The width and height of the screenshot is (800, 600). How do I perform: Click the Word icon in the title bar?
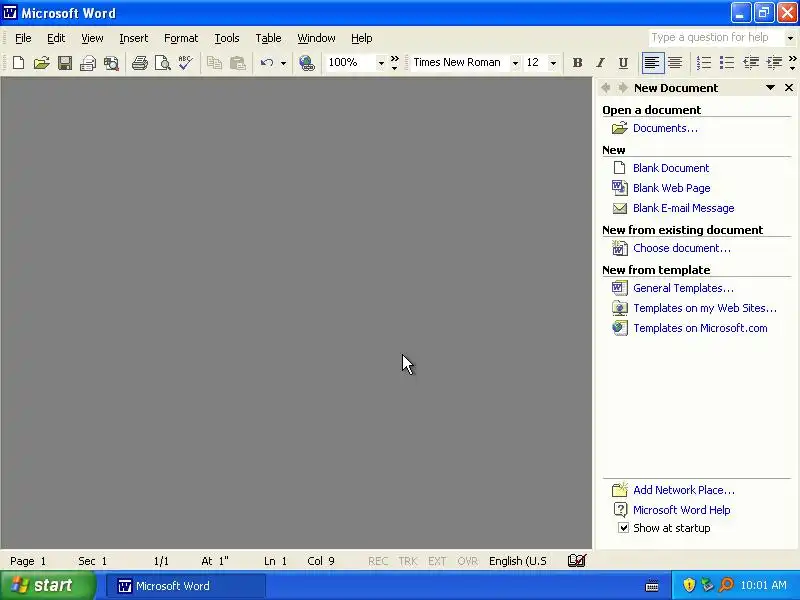click(10, 12)
